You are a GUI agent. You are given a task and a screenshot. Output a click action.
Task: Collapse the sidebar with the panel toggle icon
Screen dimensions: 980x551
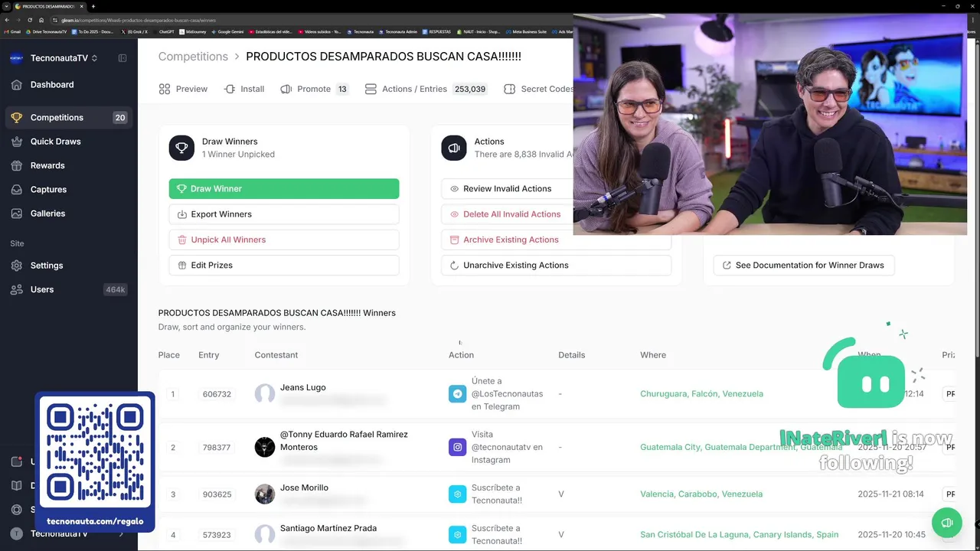point(122,58)
